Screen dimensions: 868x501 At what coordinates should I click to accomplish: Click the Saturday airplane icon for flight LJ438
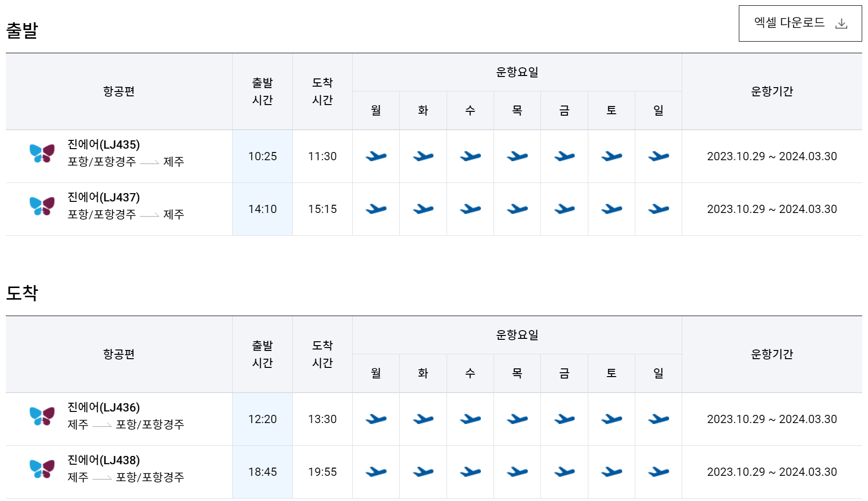(611, 471)
